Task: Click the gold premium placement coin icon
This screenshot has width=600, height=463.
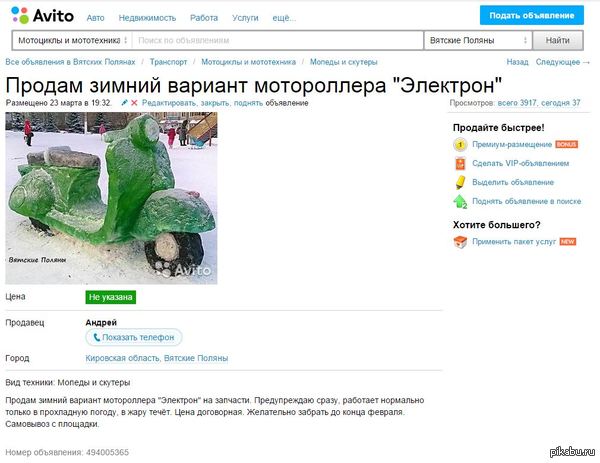Action: (460, 145)
